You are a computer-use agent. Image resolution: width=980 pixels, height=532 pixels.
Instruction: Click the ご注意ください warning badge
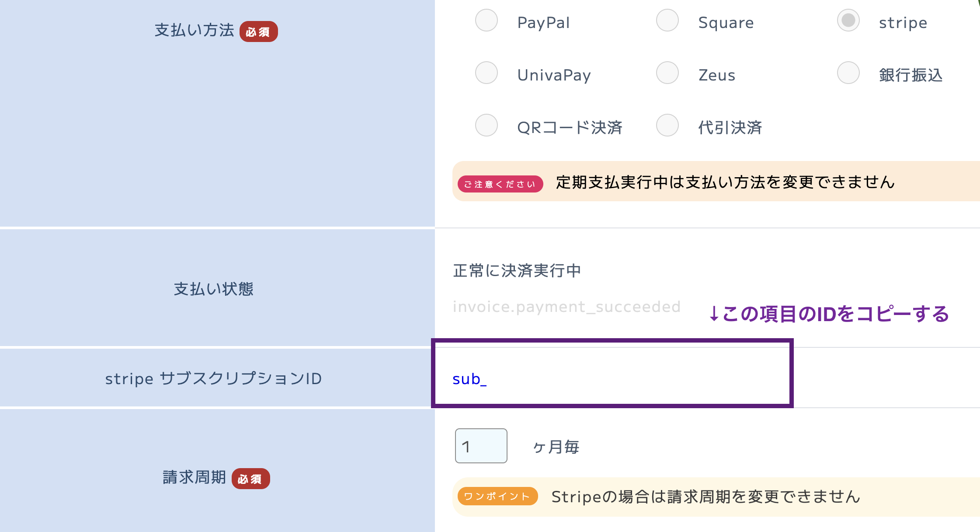coord(500,184)
